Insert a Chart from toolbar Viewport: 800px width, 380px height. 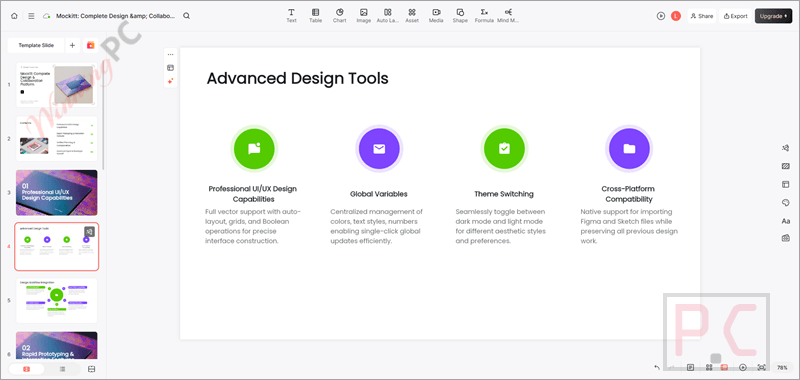click(339, 15)
